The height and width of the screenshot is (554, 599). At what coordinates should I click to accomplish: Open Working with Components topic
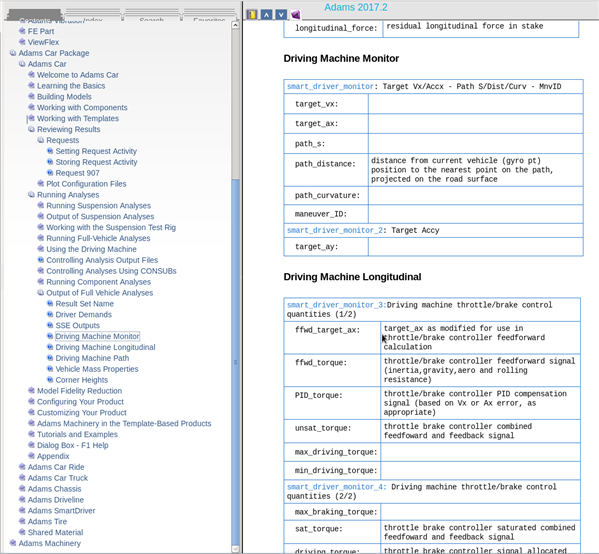coord(82,107)
